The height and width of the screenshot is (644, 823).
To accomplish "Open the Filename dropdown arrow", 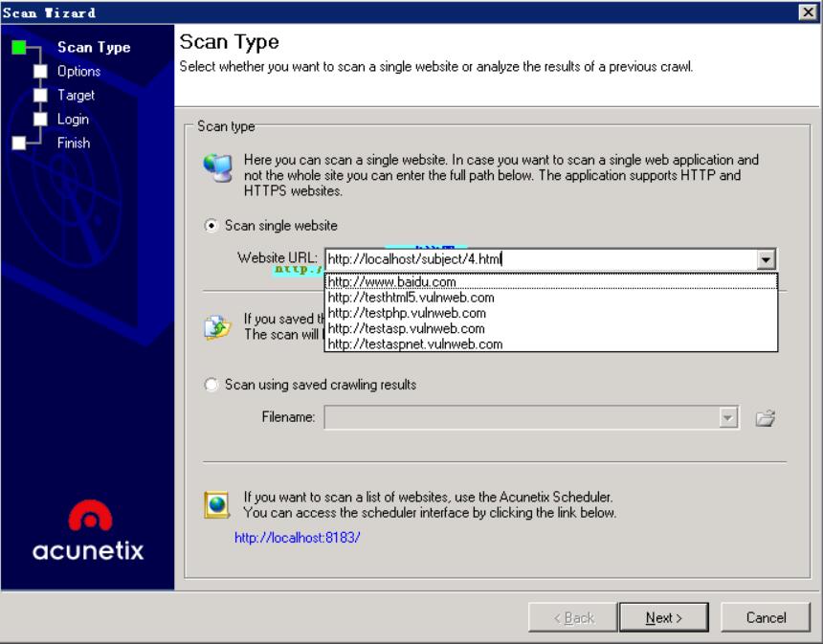I will click(x=728, y=418).
